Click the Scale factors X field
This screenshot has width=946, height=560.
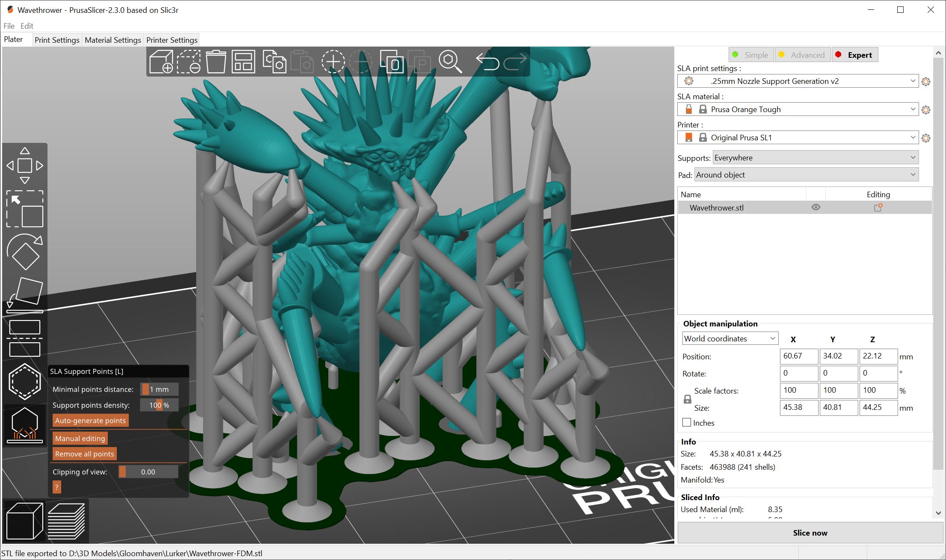tap(799, 390)
